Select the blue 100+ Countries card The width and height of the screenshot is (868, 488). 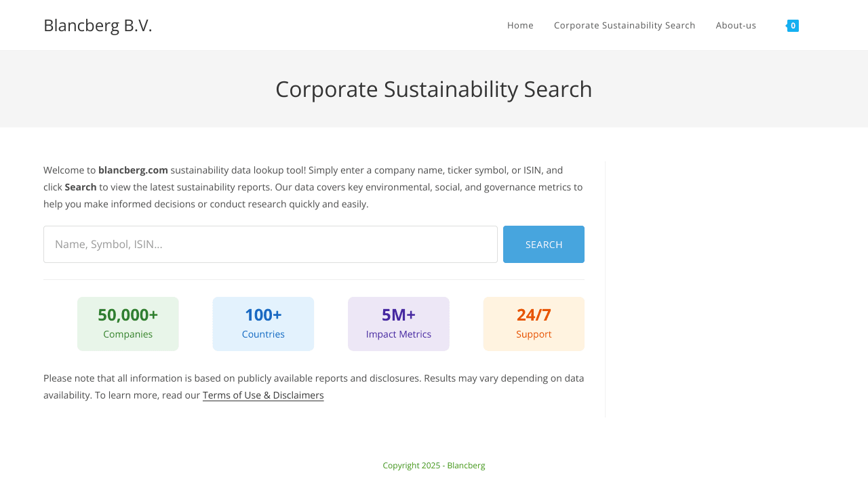point(263,324)
